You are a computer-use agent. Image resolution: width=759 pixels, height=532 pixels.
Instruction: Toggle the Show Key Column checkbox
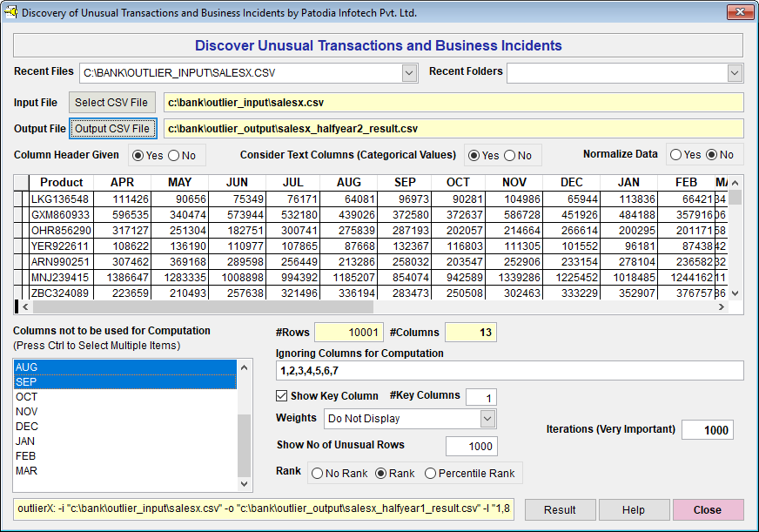point(282,396)
